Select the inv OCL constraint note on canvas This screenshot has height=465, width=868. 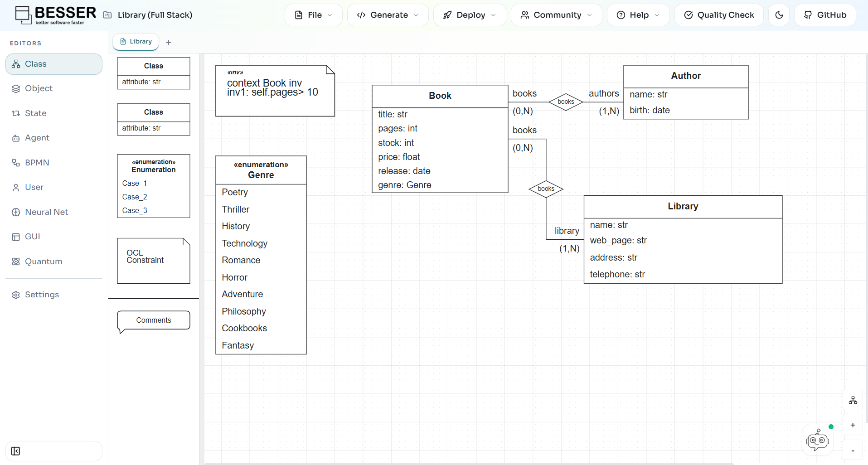[275, 91]
